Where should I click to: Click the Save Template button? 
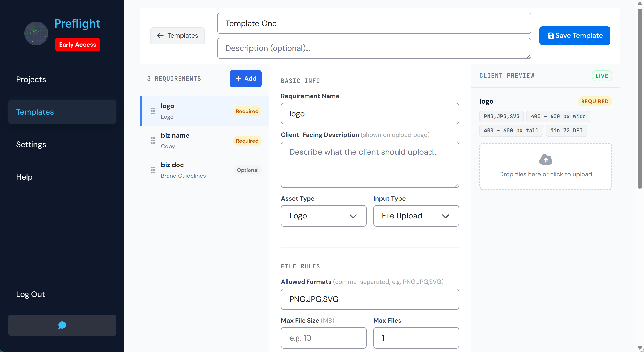(575, 35)
